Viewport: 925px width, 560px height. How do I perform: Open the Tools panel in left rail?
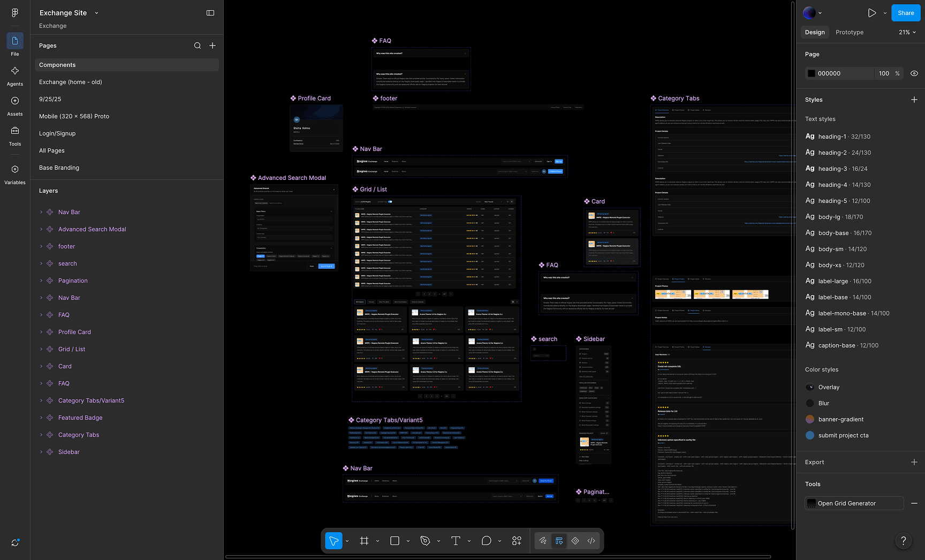coord(15,135)
